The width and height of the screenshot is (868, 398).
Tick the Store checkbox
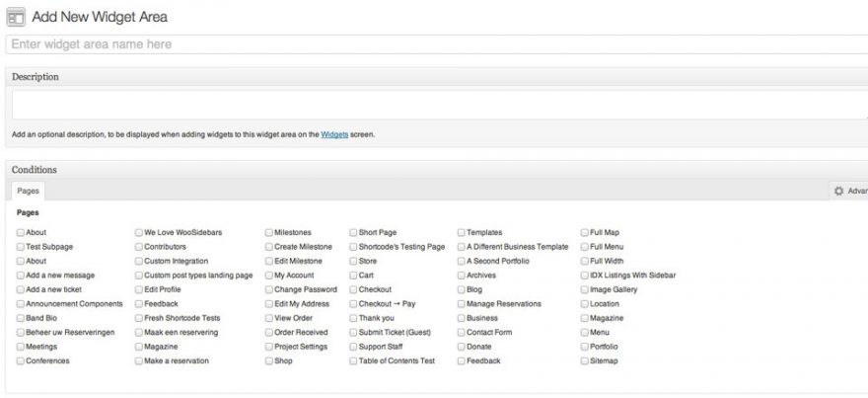coord(353,261)
